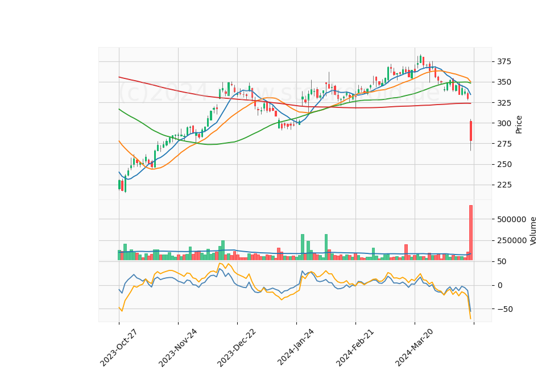The height and width of the screenshot is (392, 546).
Task: Click the 0 oscillator axis value
Action: coord(500,285)
